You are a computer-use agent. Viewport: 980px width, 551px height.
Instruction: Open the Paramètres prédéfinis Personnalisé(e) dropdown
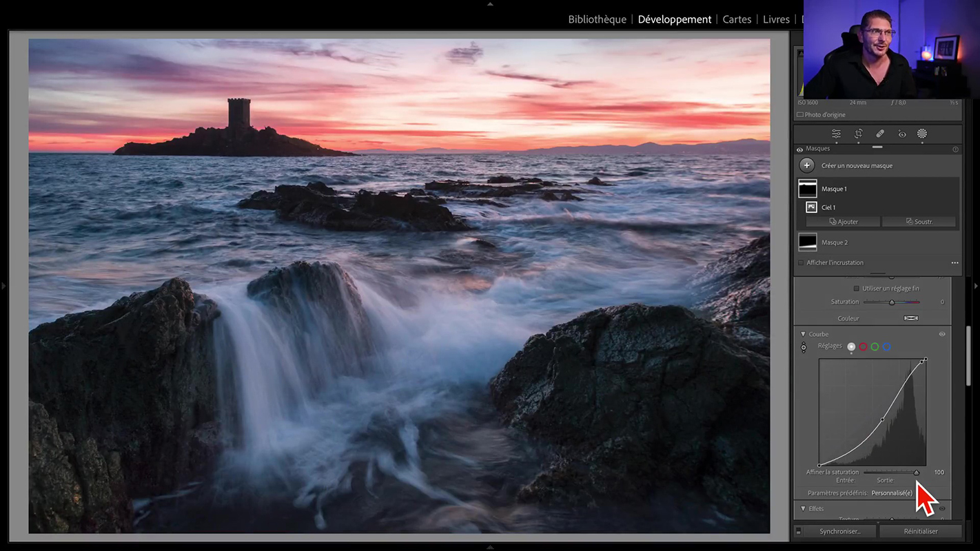coord(892,493)
